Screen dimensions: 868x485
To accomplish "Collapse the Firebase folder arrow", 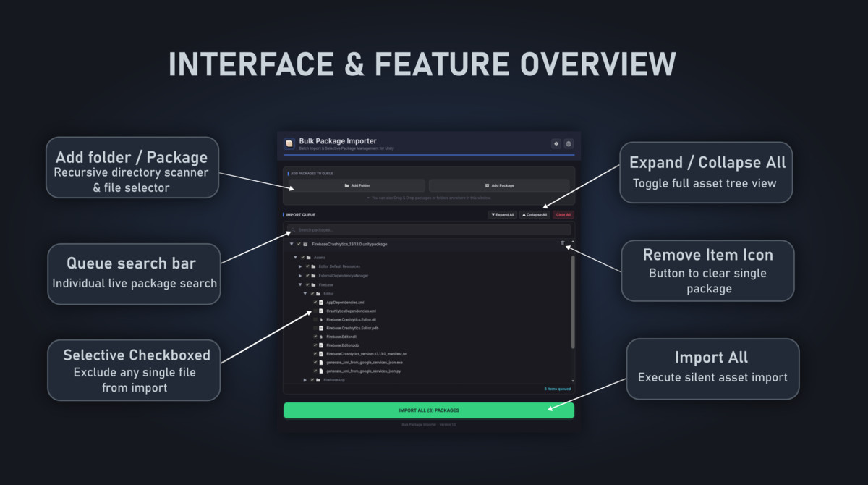I will click(300, 284).
